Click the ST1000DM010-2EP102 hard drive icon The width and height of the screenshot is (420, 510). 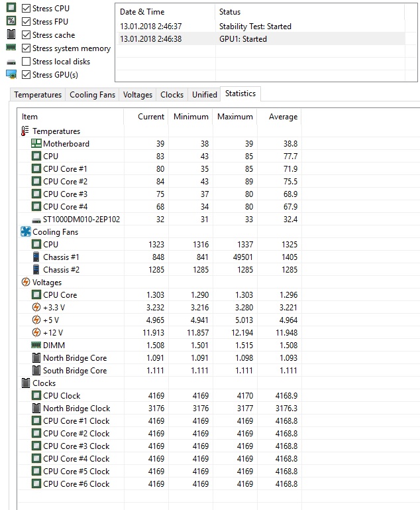[x=36, y=220]
